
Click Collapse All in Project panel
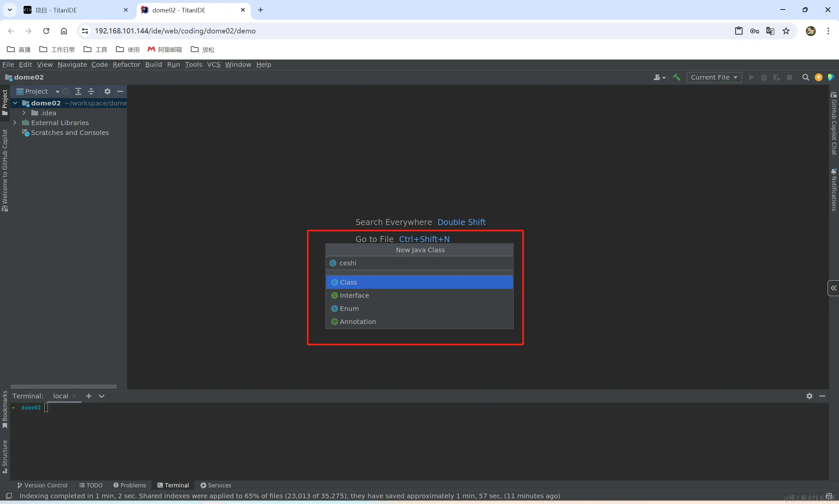pos(91,91)
